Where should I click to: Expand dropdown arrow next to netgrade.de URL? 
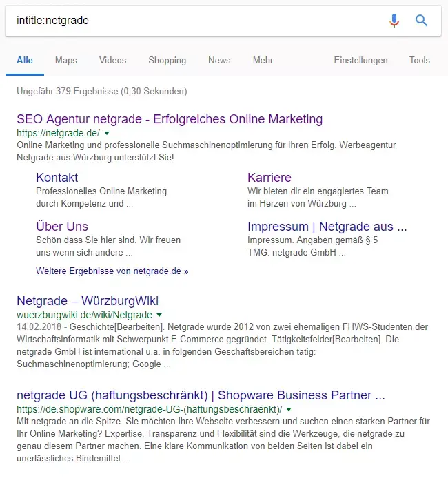[107, 133]
